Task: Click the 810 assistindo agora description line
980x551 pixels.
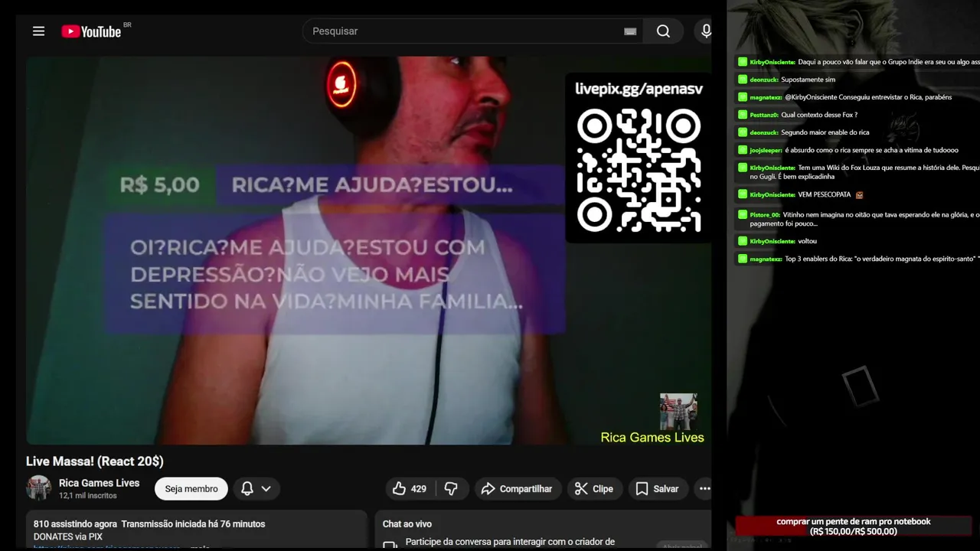Action: click(x=149, y=524)
